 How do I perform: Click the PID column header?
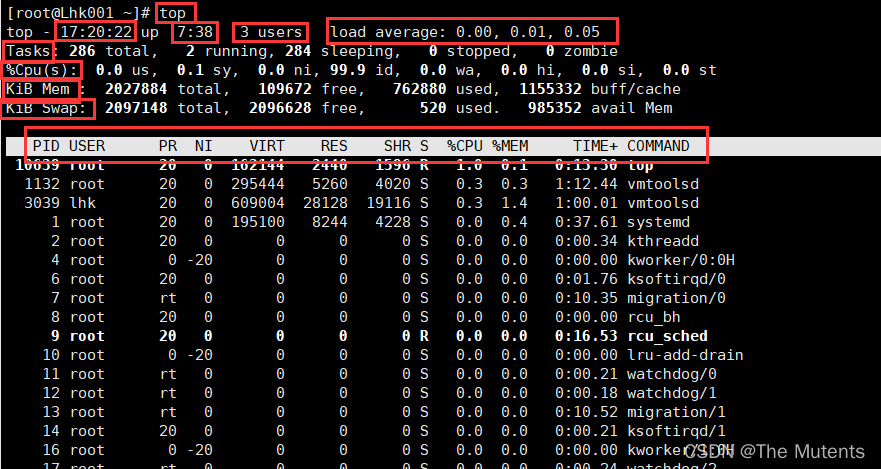[x=46, y=146]
